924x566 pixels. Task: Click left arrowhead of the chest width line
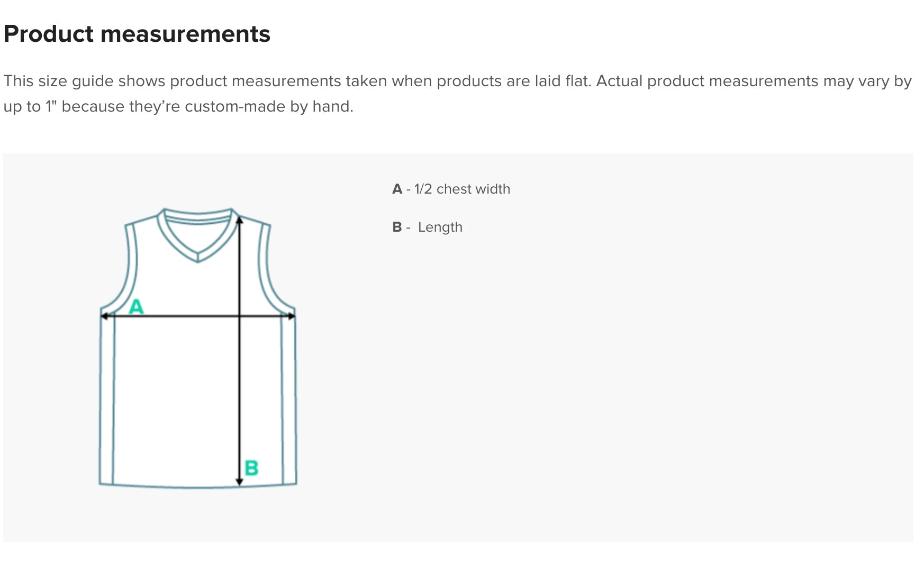[104, 316]
